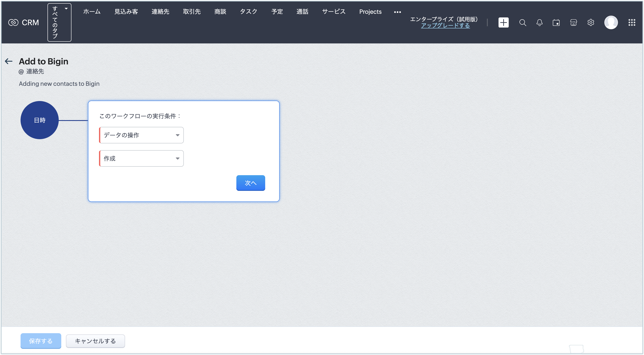The width and height of the screenshot is (644, 355).
Task: Click the 次へ button
Action: (251, 183)
